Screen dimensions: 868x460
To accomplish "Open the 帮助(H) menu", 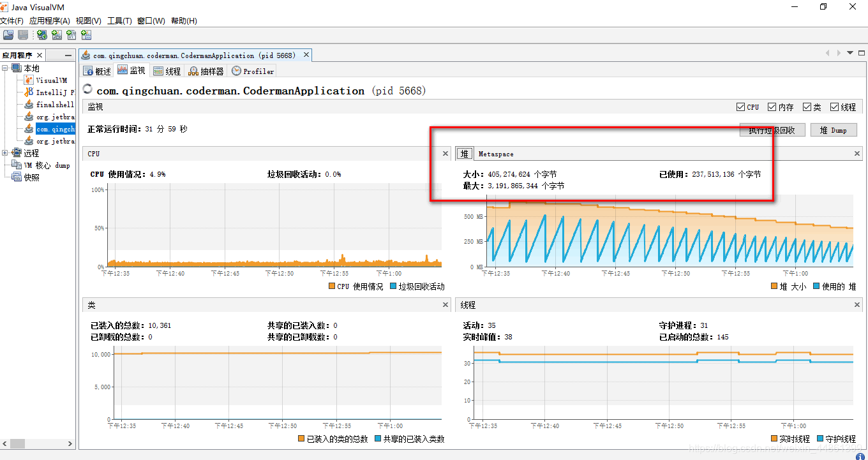I will (x=184, y=21).
